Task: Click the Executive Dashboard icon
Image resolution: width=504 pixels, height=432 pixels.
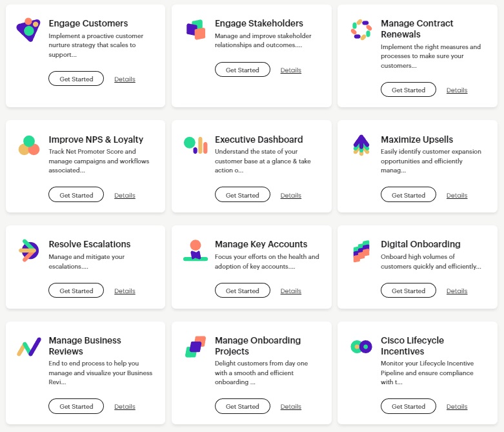Action: coord(195,145)
